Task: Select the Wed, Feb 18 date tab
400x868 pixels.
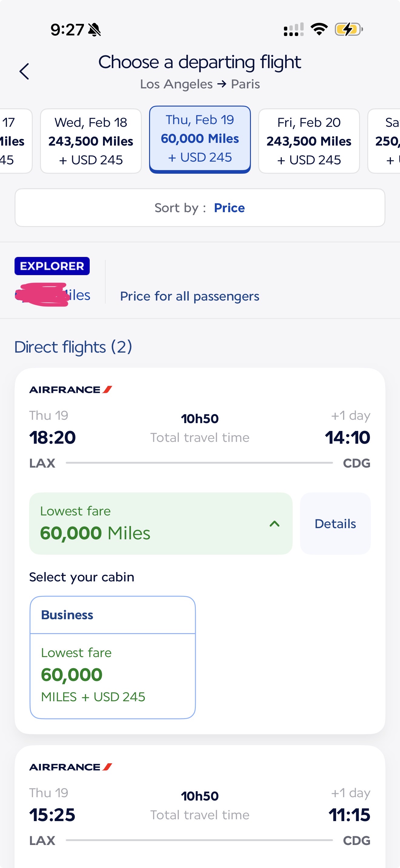Action: [x=91, y=141]
